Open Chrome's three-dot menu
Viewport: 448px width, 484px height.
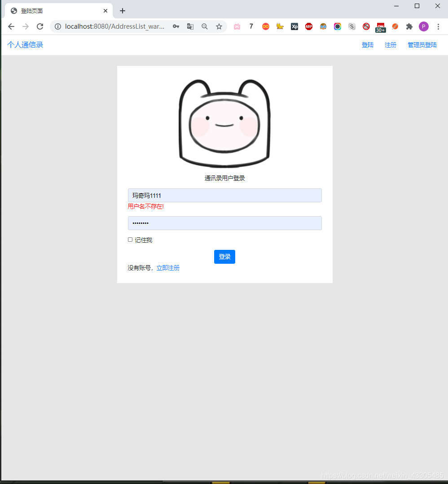point(438,26)
